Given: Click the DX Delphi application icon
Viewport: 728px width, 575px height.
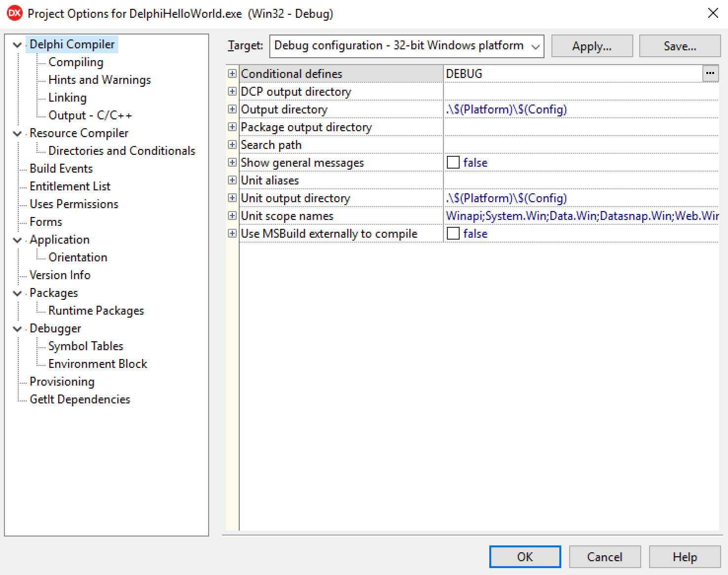Looking at the screenshot, I should coord(15,13).
